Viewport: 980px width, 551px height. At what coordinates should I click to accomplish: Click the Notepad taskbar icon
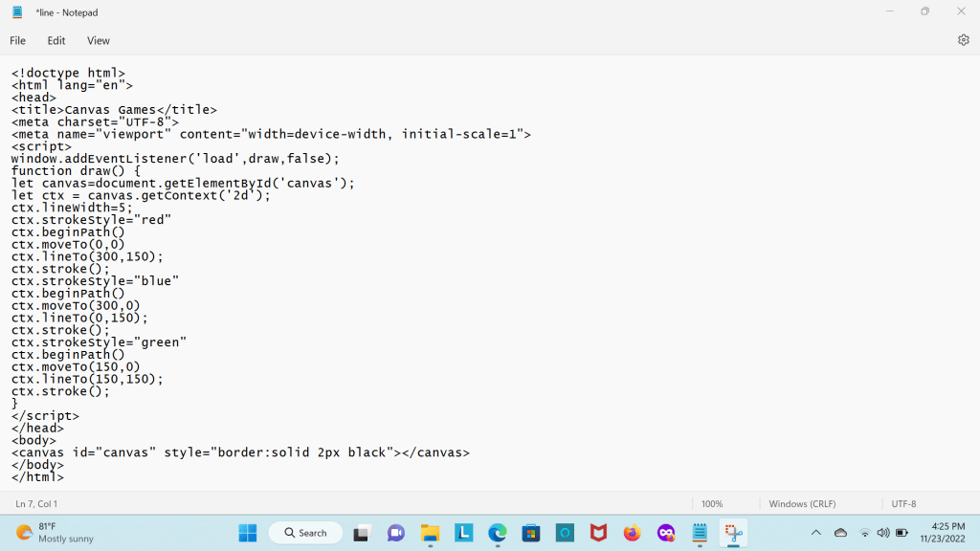point(700,533)
